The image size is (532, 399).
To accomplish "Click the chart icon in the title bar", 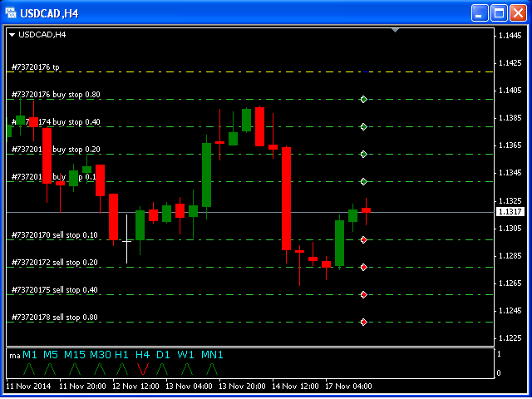I will 11,12.
